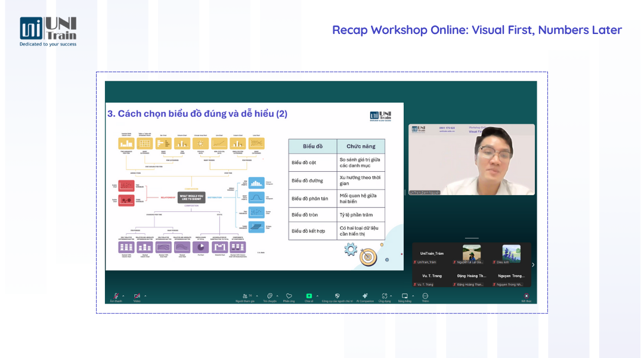Select Dieu Anh flower avatar tile
The image size is (644, 358).
[512, 254]
